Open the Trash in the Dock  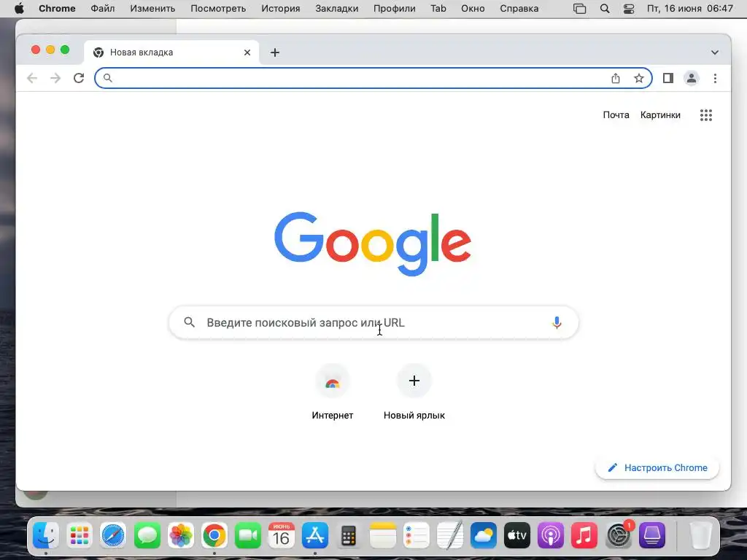pos(700,536)
